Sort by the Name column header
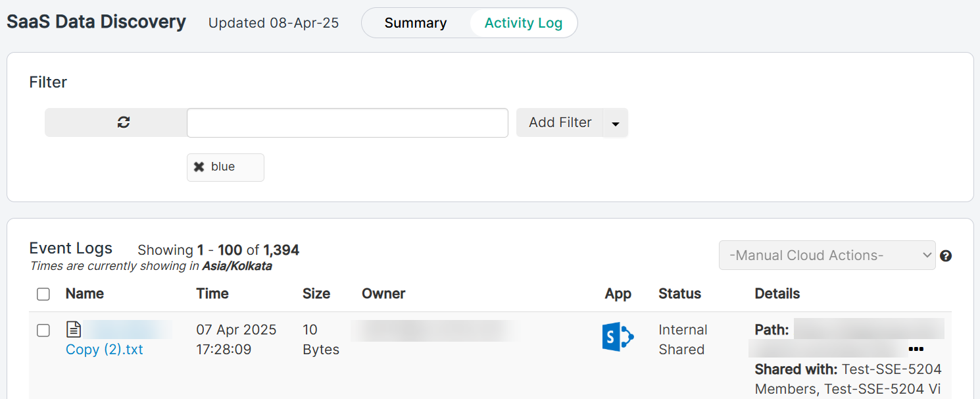This screenshot has height=399, width=980. pyautogui.click(x=85, y=294)
